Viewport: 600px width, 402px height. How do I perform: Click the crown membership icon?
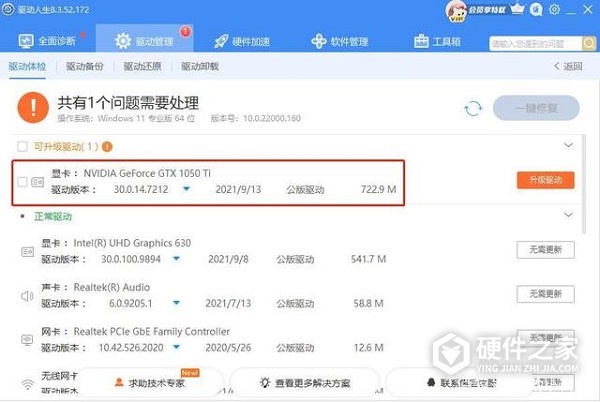tap(517, 8)
